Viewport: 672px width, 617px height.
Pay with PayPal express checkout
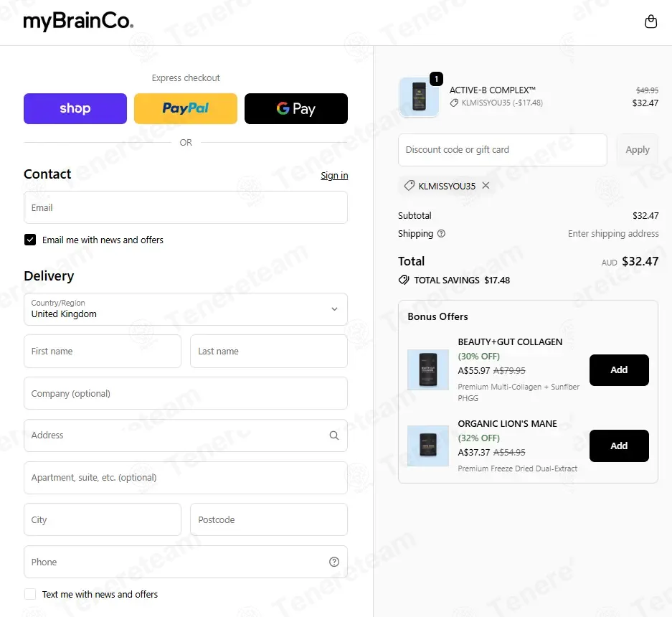pos(186,108)
